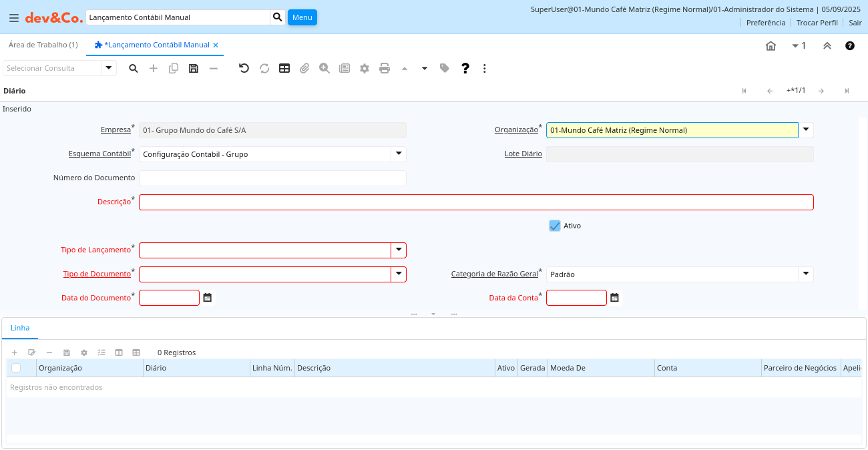Screen dimensions: 868x450
Task: Click into the Descrição input field
Action: pos(476,202)
